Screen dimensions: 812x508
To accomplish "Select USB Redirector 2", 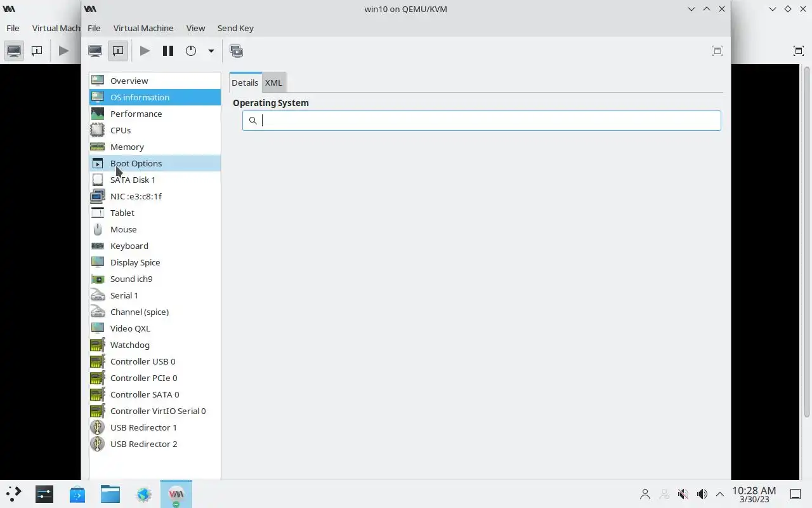I will pyautogui.click(x=155, y=444).
